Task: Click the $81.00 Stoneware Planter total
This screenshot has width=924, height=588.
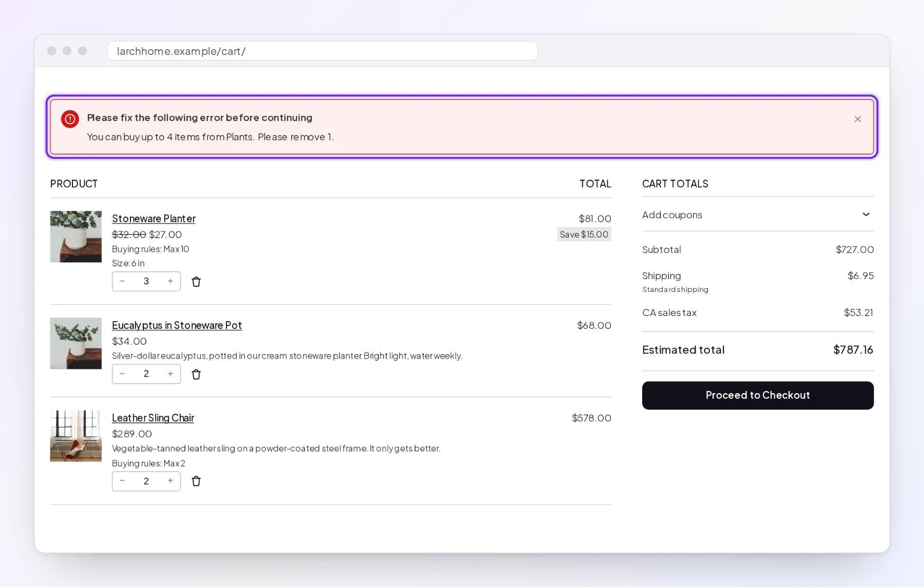Action: [595, 219]
